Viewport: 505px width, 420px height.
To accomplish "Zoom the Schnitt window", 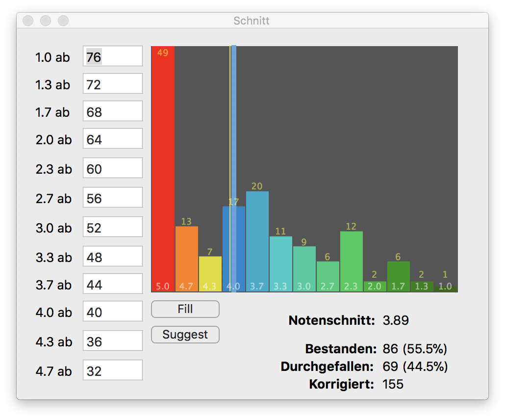I will point(63,21).
